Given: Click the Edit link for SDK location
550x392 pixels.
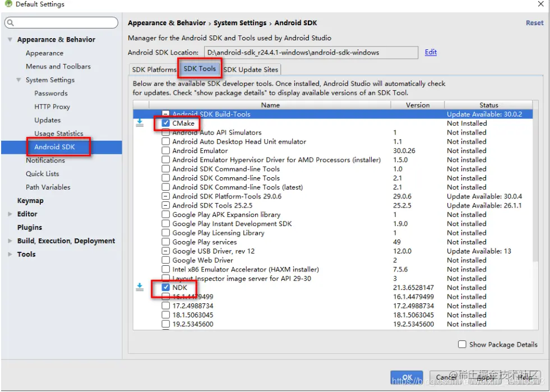Looking at the screenshot, I should click(431, 52).
